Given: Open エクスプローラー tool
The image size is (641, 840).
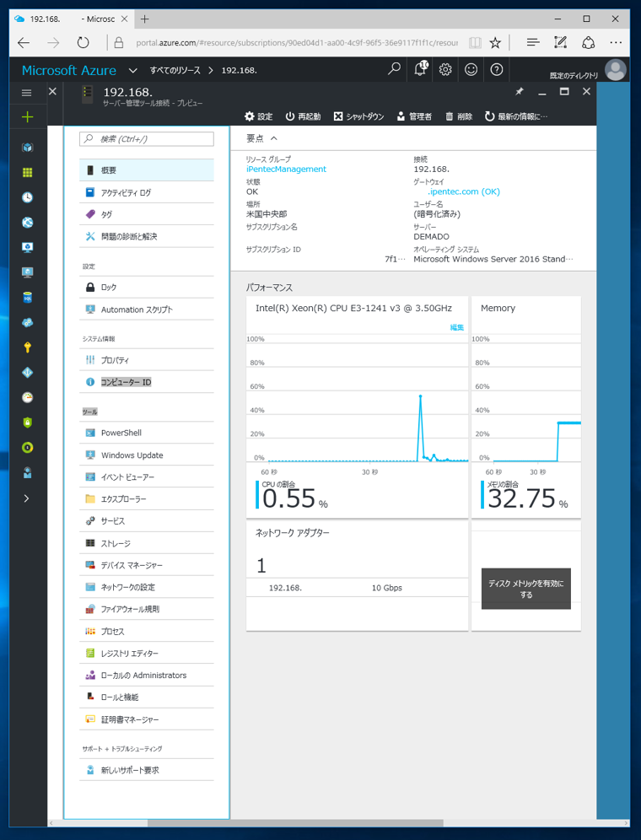Looking at the screenshot, I should click(x=146, y=498).
